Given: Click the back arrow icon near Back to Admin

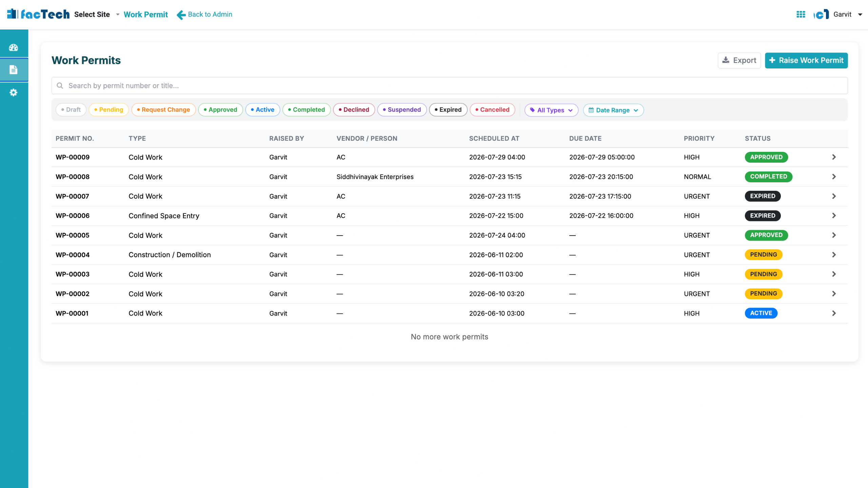Looking at the screenshot, I should point(181,15).
